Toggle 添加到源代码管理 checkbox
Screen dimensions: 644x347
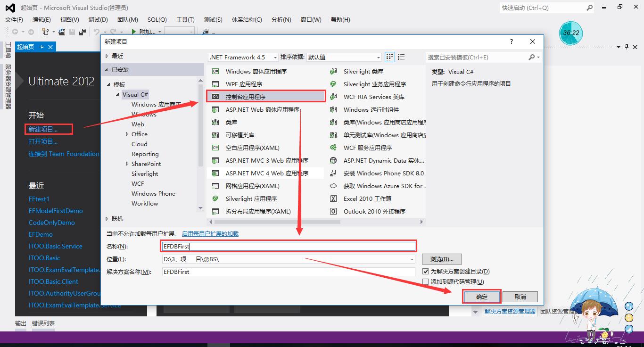click(x=426, y=281)
